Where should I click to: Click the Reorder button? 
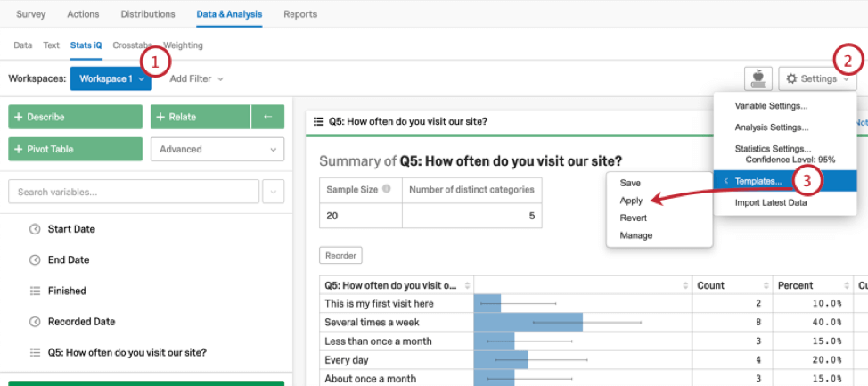pos(340,255)
